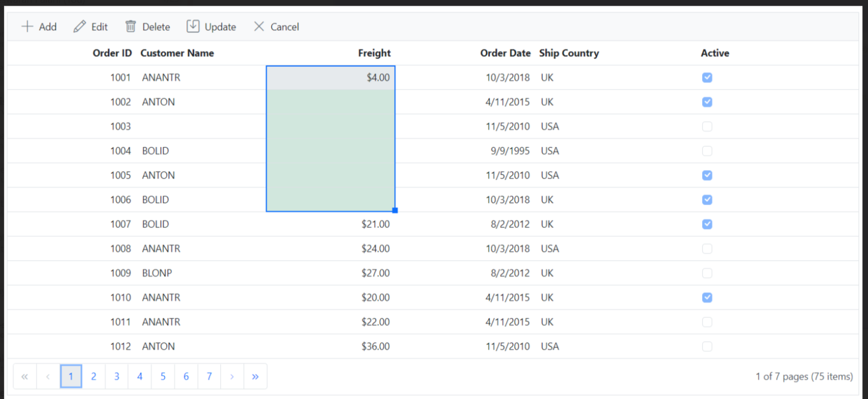
Task: Sort by Order Date column header
Action: [505, 53]
